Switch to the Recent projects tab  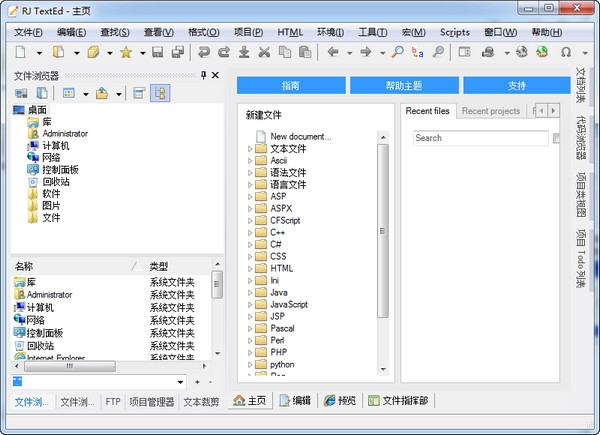click(491, 111)
